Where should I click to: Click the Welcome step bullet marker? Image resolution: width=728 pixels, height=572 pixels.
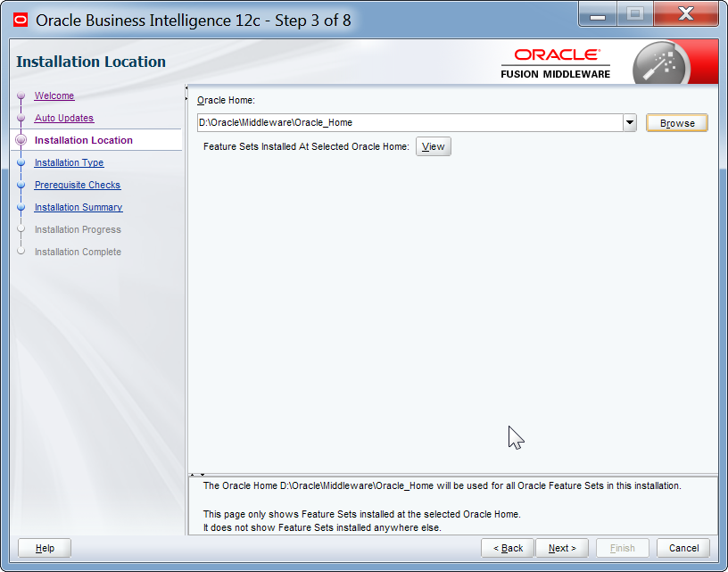coord(21,95)
